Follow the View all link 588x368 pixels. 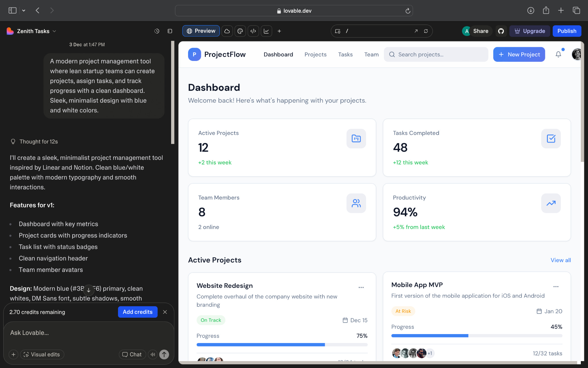pos(560,260)
